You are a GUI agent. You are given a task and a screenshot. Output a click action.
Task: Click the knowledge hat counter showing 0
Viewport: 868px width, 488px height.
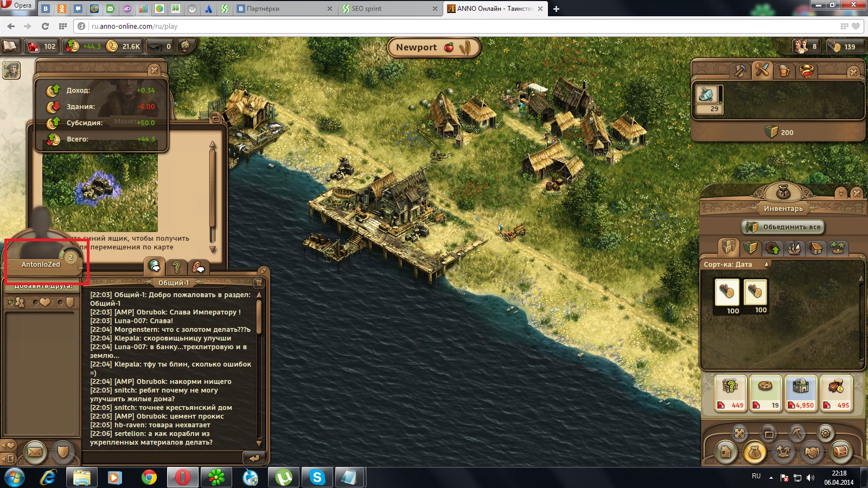pos(160,46)
